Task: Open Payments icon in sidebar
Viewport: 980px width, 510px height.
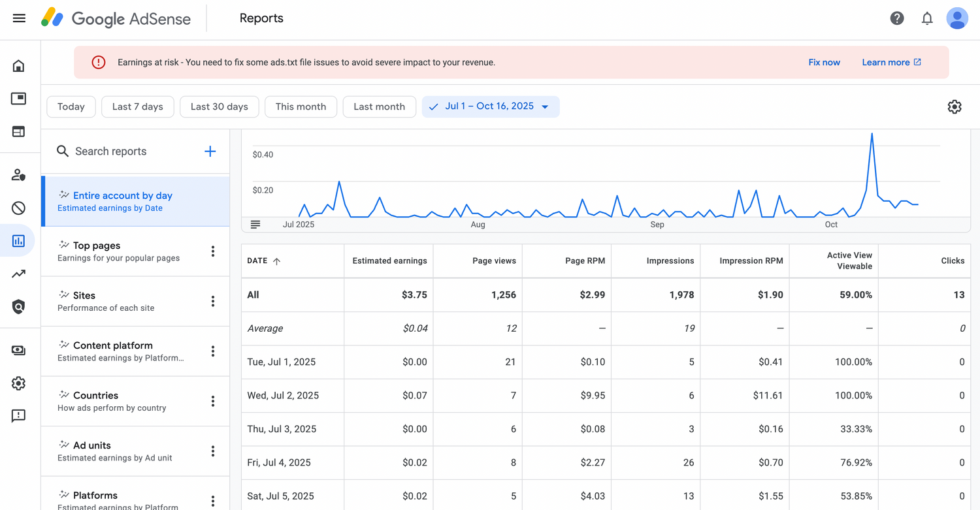Action: tap(18, 351)
